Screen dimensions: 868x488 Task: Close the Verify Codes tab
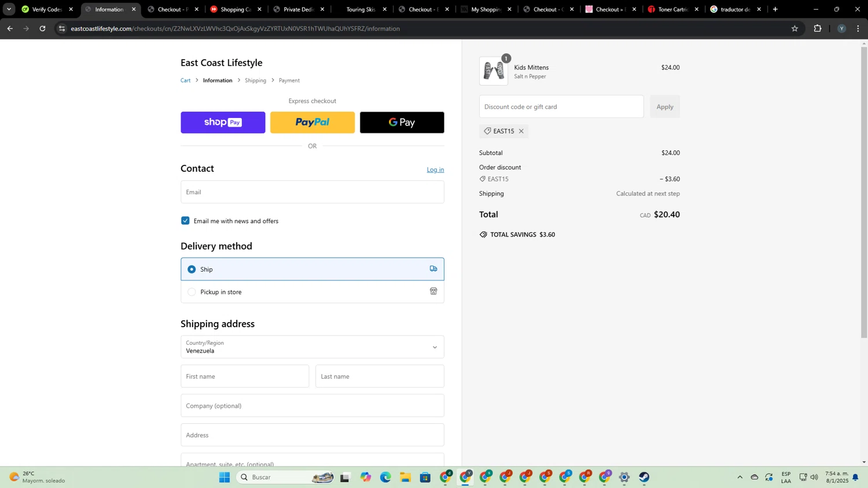tap(71, 9)
